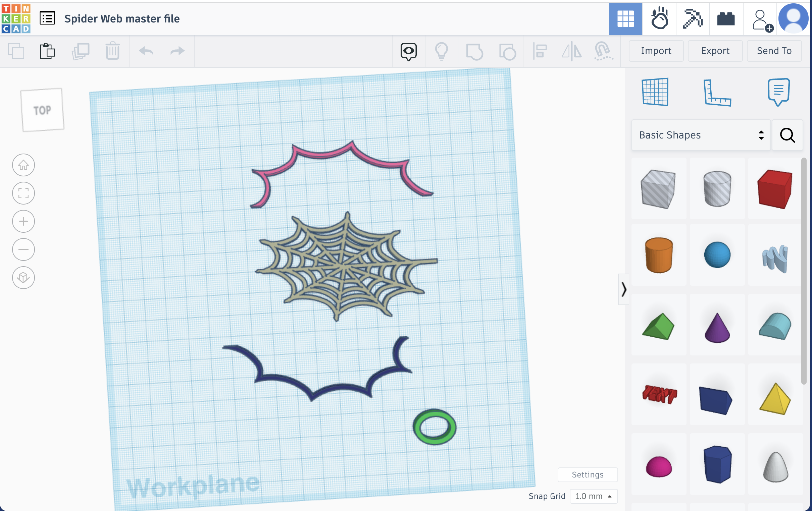Viewport: 812px width, 511px height.
Task: Click the Paste icon in toolbar
Action: [47, 51]
